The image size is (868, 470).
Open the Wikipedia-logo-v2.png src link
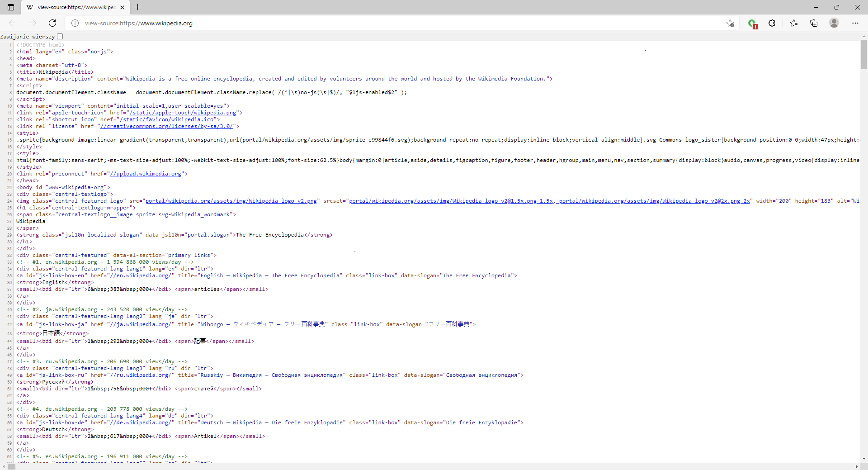coord(231,201)
